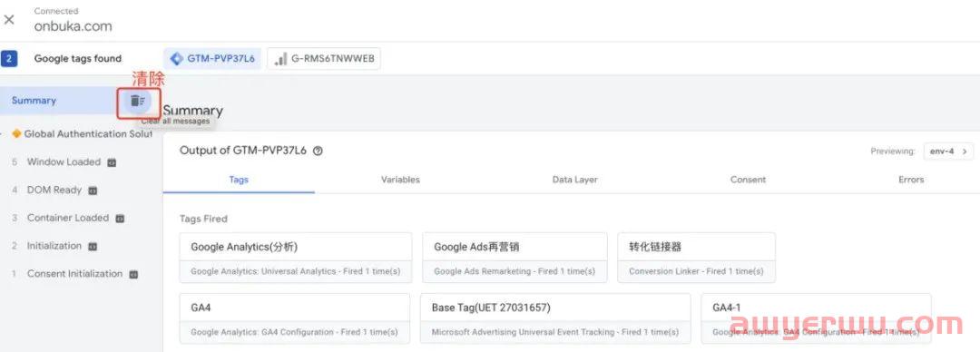Clear all messages with trash icon
Screen dimensions: 980x352
(138, 101)
